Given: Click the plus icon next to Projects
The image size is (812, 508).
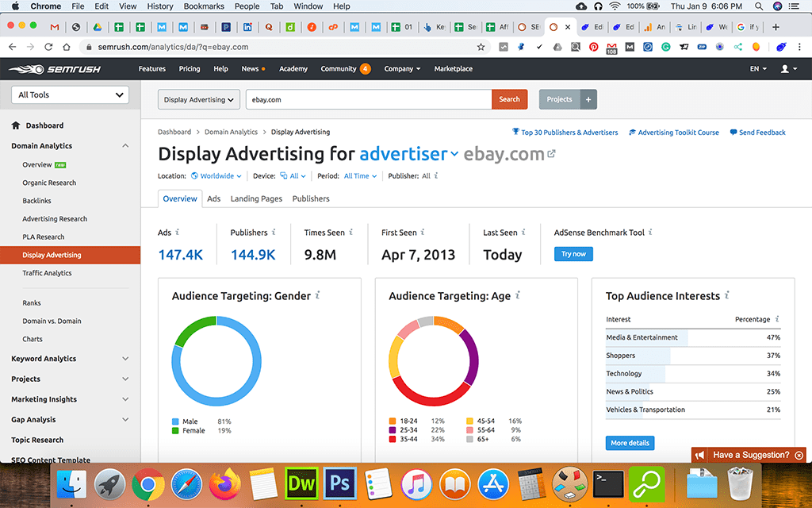Looking at the screenshot, I should [588, 99].
